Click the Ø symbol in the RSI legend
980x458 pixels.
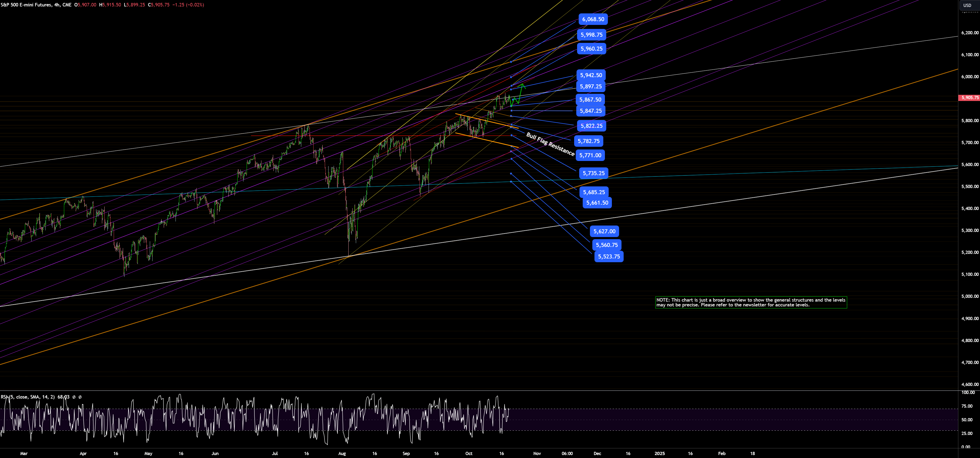pos(75,397)
